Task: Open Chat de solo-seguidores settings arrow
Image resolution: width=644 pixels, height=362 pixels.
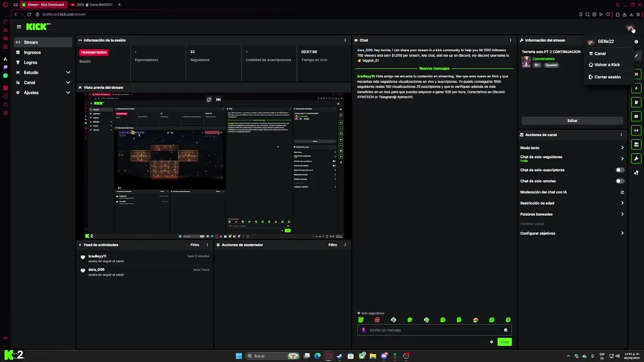Action: tap(622, 158)
